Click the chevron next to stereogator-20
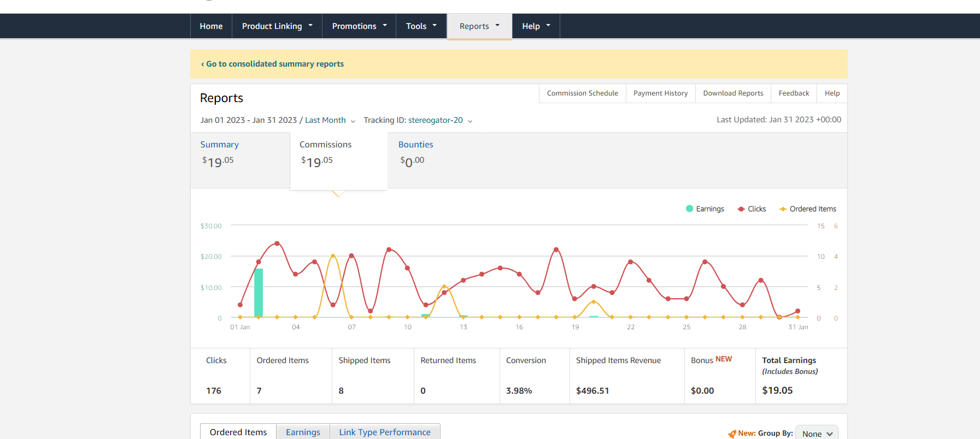The width and height of the screenshot is (980, 439). [470, 121]
